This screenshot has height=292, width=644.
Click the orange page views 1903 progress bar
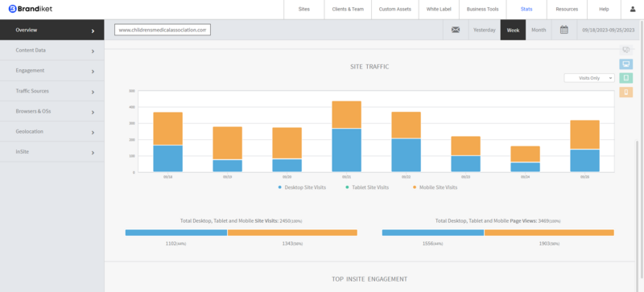(x=549, y=232)
